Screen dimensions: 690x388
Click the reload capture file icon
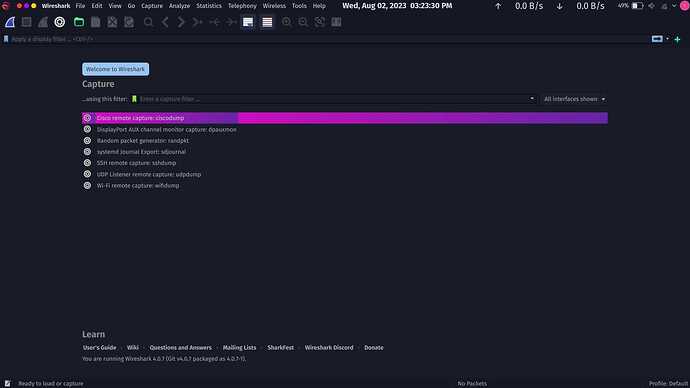[x=129, y=22]
